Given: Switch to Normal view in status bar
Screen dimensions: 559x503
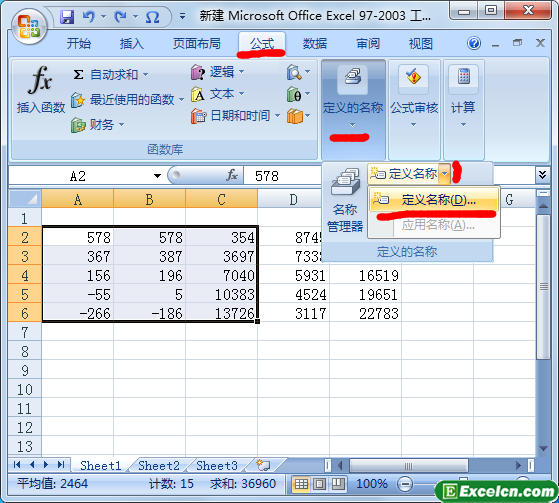Looking at the screenshot, I should pos(301,484).
